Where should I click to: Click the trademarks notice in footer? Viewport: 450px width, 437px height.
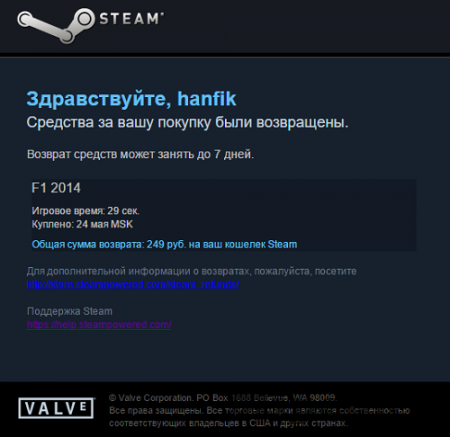click(x=259, y=417)
